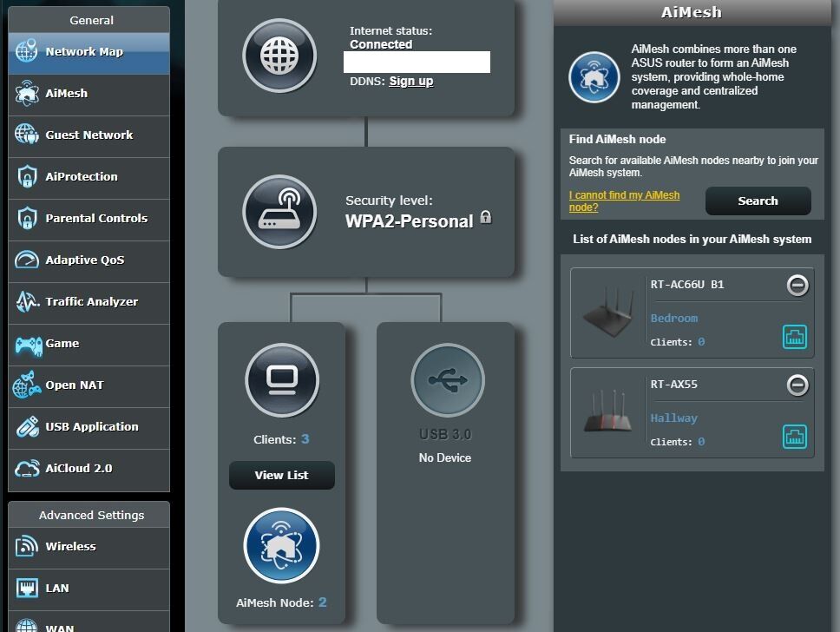
Task: Click the AiMesh sidebar icon
Action: pyautogui.click(x=26, y=93)
